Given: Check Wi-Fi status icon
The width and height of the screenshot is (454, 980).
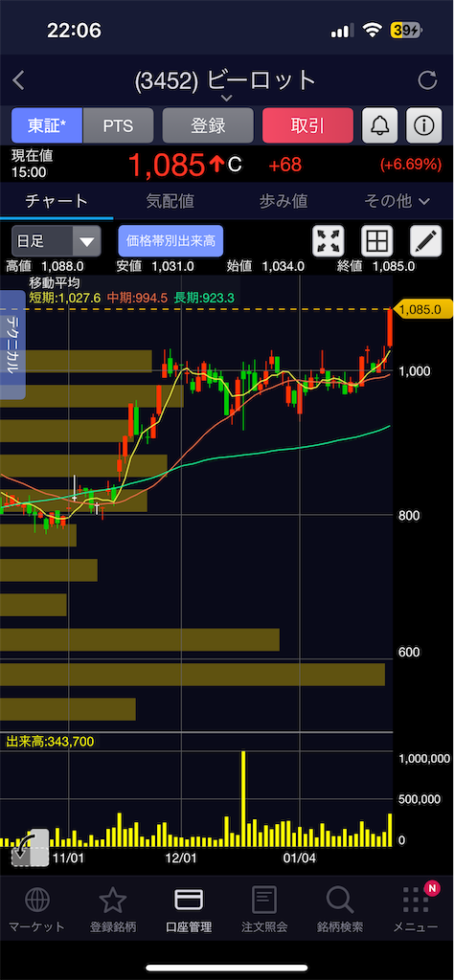Looking at the screenshot, I should click(374, 30).
